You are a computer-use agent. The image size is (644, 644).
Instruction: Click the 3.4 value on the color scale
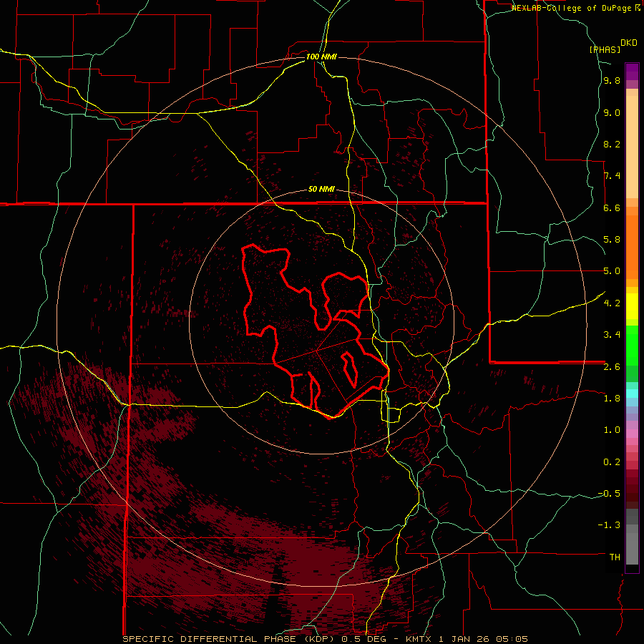coord(612,334)
